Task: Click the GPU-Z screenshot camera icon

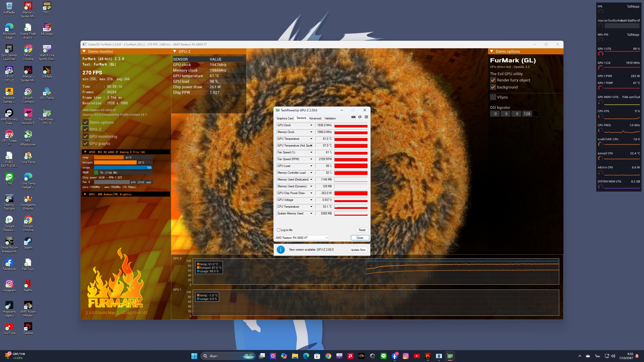Action: pos(353,117)
